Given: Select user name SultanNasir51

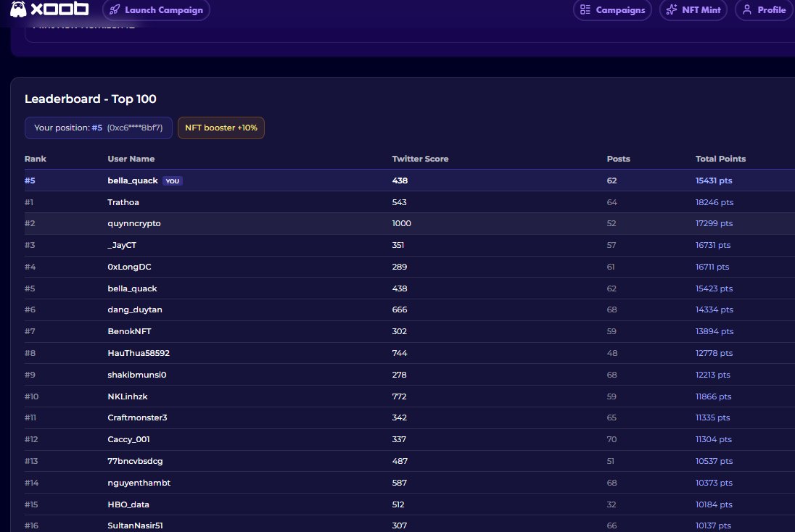Looking at the screenshot, I should point(135,526).
